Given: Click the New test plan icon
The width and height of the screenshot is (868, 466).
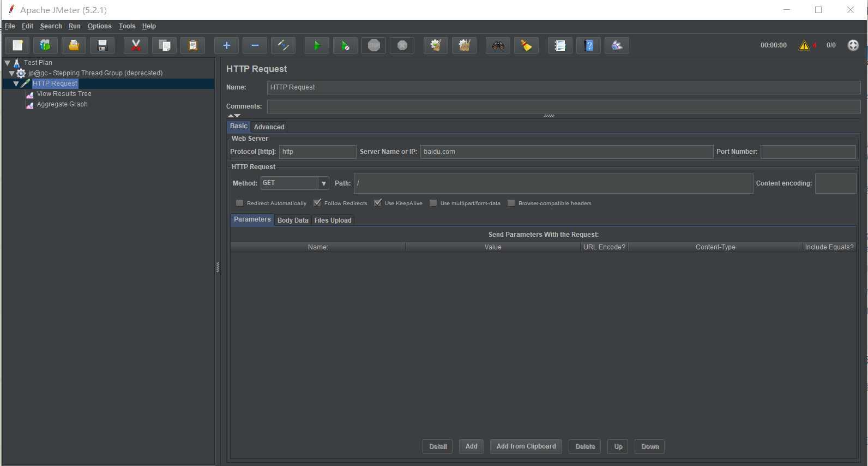Looking at the screenshot, I should pos(17,45).
